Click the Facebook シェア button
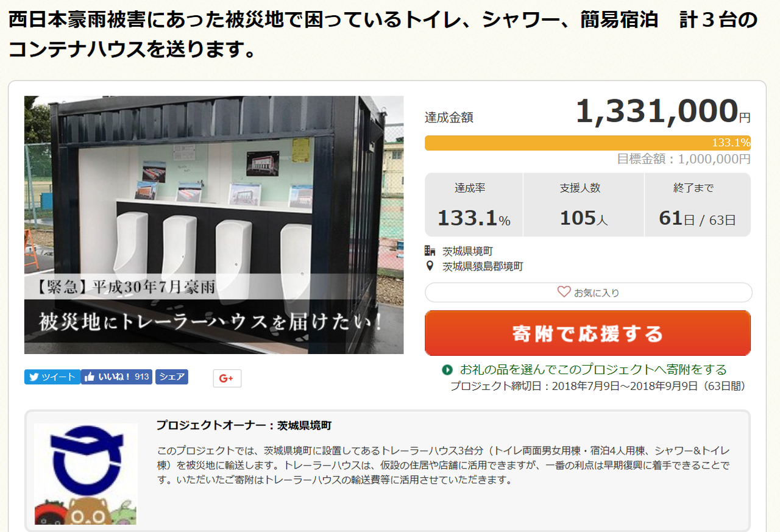 (172, 377)
